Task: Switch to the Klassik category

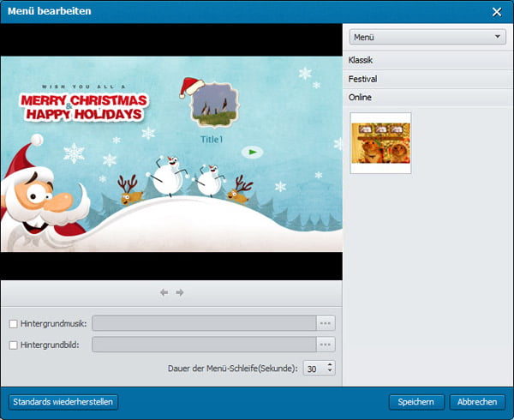Action: pyautogui.click(x=427, y=60)
